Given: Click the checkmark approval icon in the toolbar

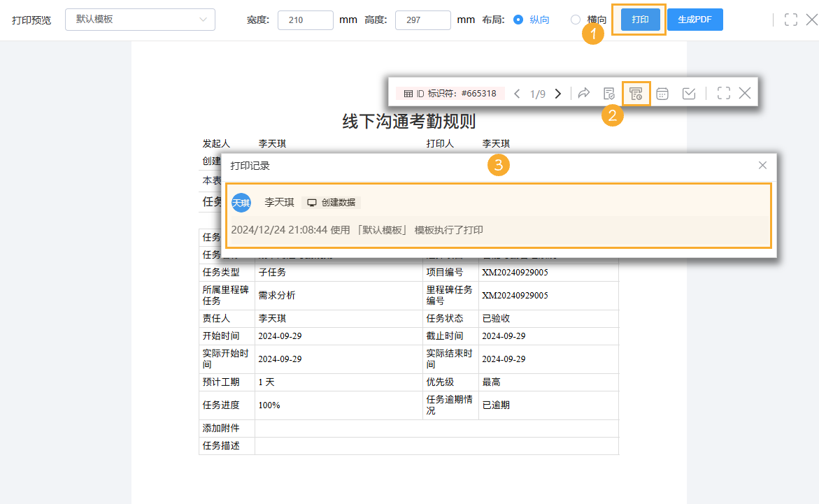Looking at the screenshot, I should pyautogui.click(x=688, y=92).
